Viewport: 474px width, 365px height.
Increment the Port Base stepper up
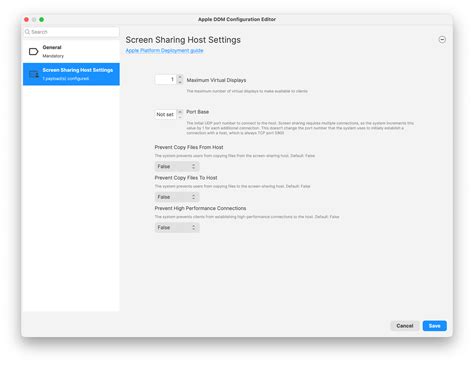point(180,112)
